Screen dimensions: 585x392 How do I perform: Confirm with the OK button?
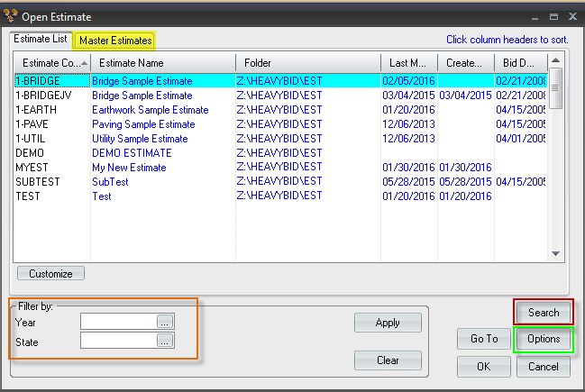click(x=484, y=367)
